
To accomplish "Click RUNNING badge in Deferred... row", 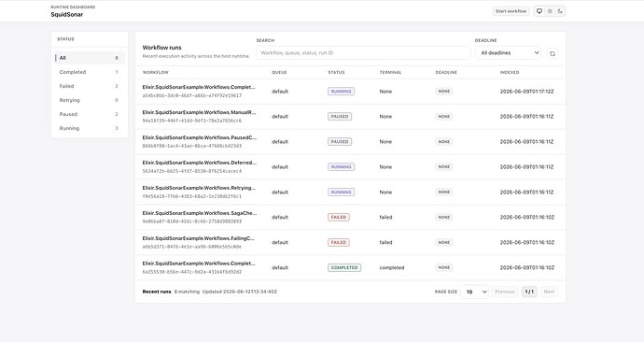I will point(341,167).
